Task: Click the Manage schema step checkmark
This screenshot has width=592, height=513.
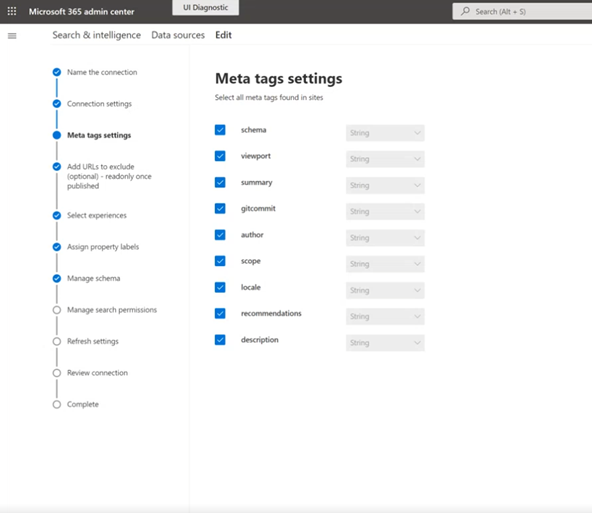Action: tap(57, 279)
